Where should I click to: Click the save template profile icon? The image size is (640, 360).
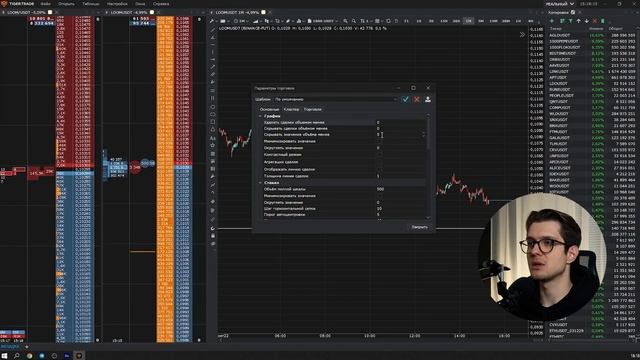tap(428, 99)
